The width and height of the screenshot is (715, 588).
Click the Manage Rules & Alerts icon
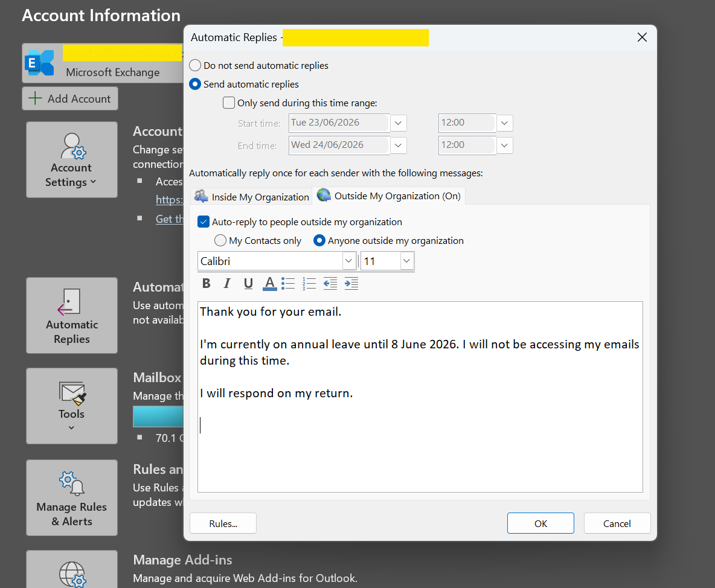point(72,483)
